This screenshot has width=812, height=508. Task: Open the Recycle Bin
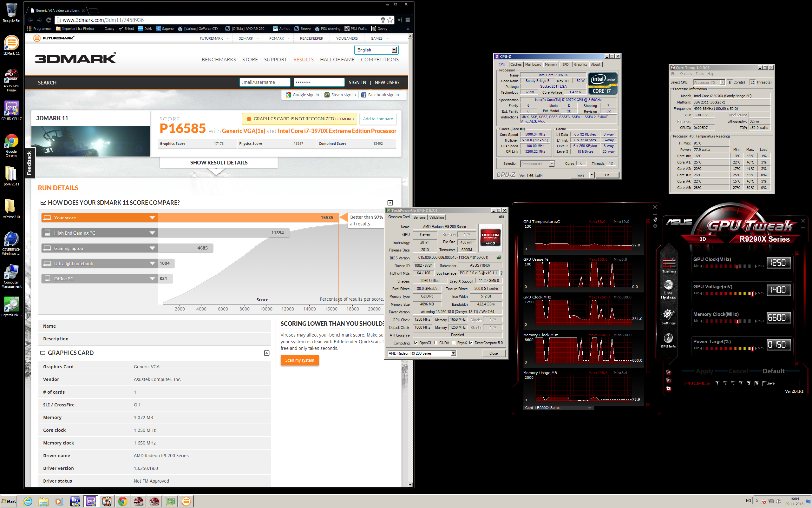(11, 13)
